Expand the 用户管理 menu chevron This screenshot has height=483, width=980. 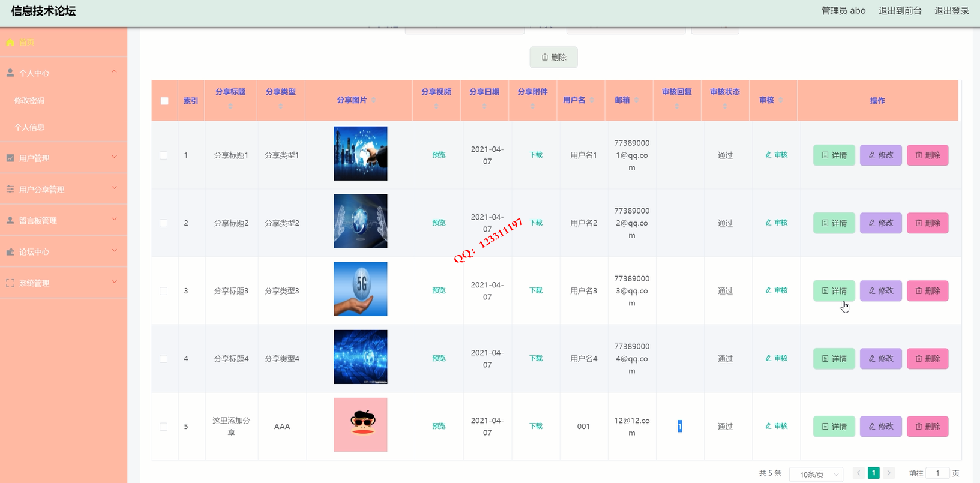point(114,157)
